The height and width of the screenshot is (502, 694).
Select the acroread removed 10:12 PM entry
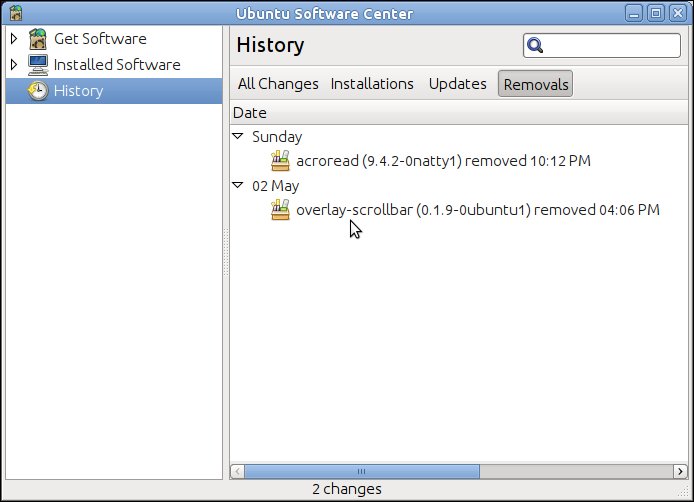click(443, 161)
